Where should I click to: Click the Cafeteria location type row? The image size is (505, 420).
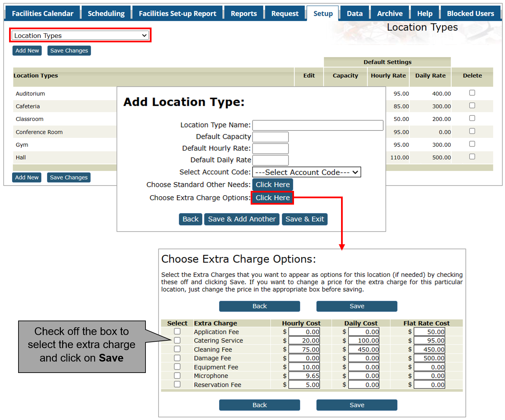pos(28,107)
